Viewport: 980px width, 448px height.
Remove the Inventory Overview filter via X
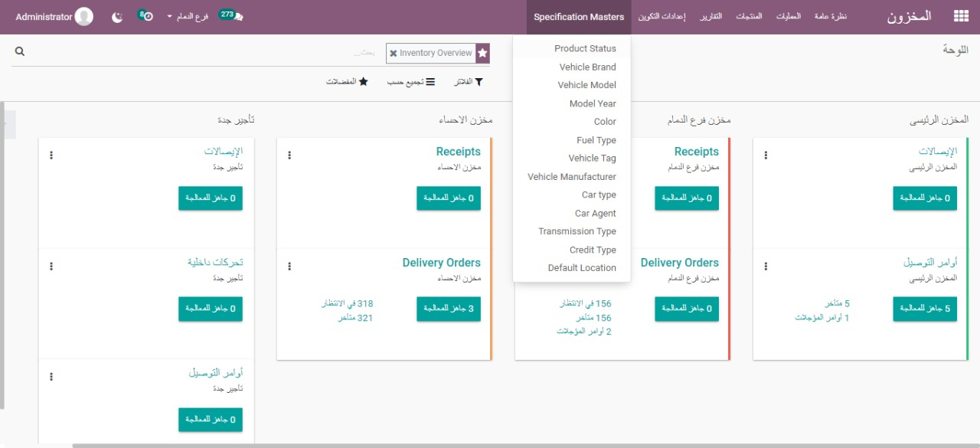[394, 54]
